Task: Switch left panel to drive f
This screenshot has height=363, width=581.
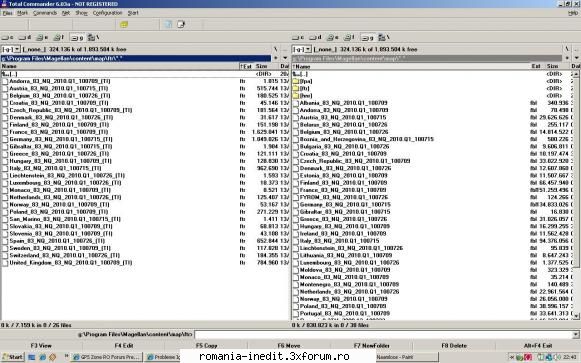Action: coord(59,37)
